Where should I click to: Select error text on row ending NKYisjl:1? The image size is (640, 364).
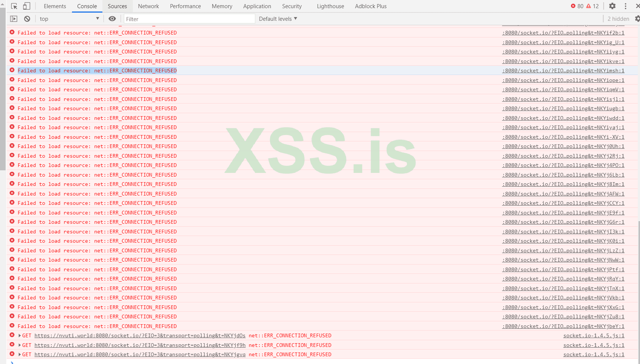click(x=97, y=99)
